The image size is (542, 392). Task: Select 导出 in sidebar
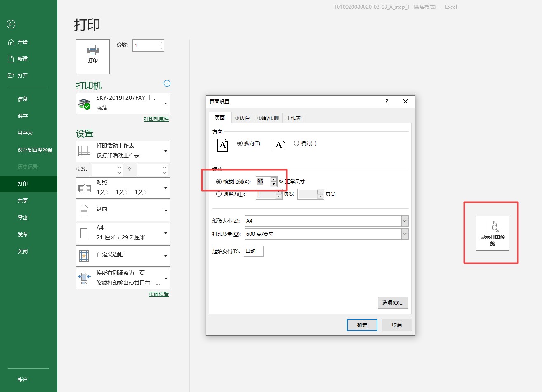[28, 218]
